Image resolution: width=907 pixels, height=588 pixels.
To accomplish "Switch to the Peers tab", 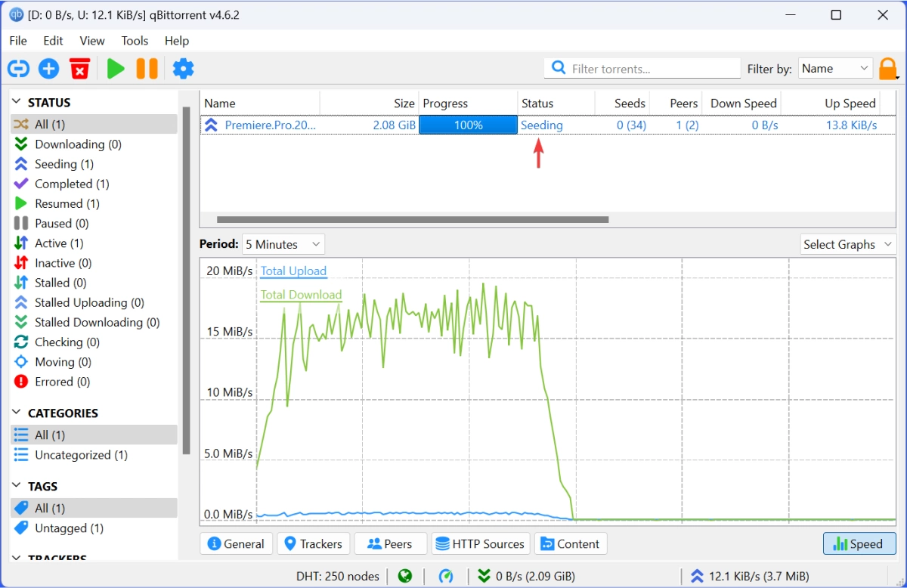I will [x=390, y=543].
